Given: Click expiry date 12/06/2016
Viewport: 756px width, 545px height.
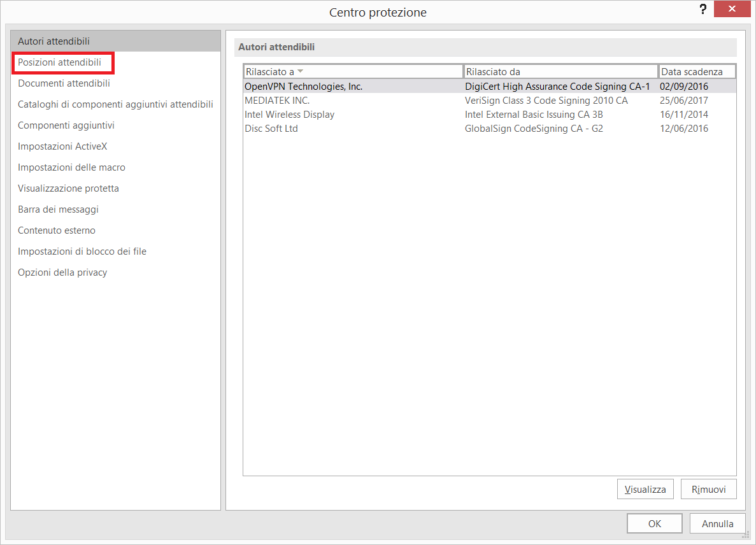Looking at the screenshot, I should pos(683,128).
